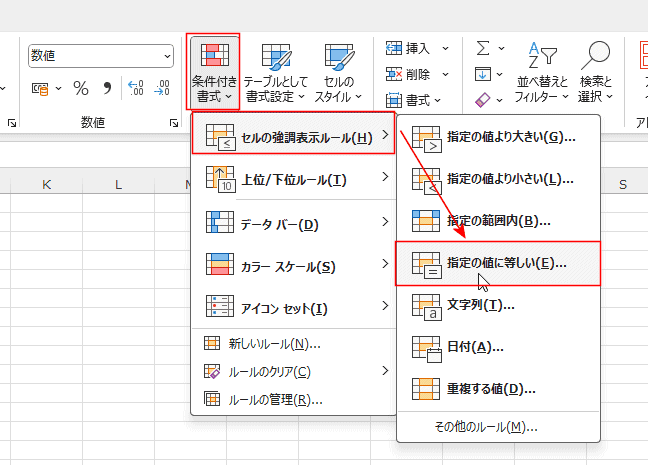Click the AutoSum sigma icon
The image size is (648, 465).
point(483,47)
